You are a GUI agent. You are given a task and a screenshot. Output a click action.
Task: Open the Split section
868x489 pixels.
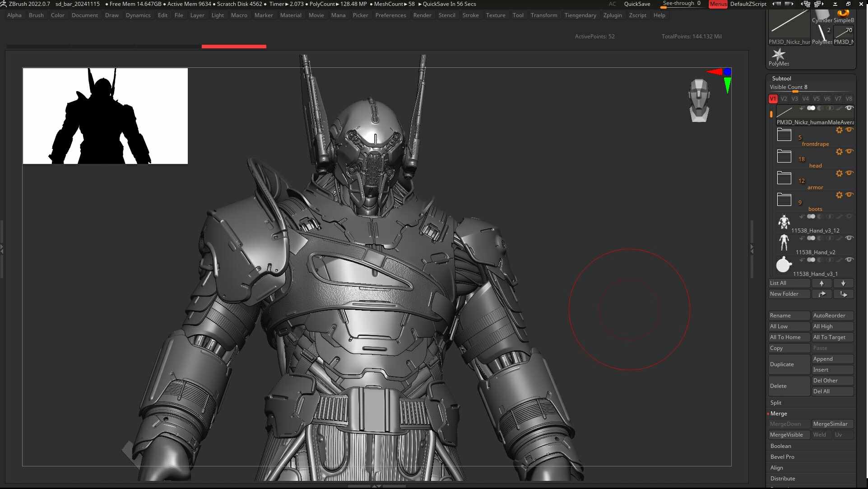pyautogui.click(x=775, y=403)
